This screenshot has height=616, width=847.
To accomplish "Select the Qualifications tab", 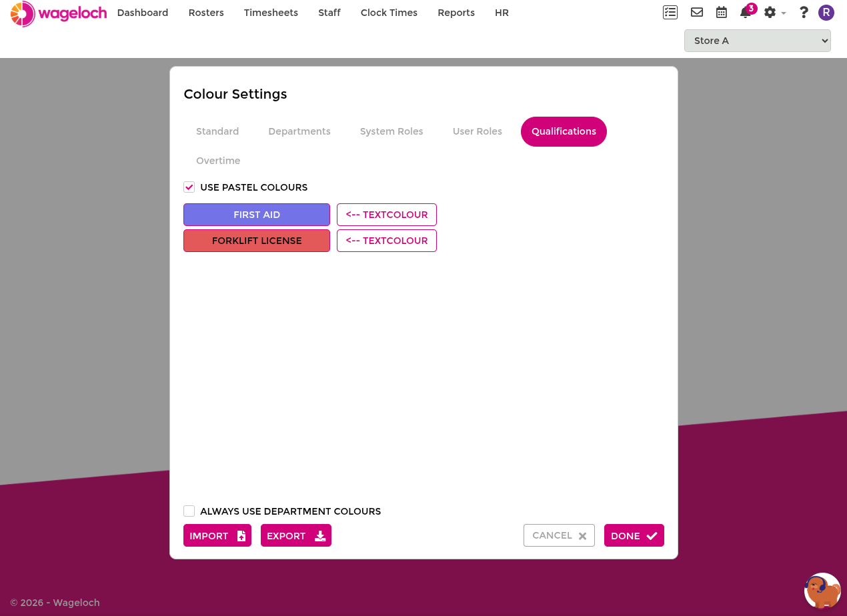I will (564, 131).
